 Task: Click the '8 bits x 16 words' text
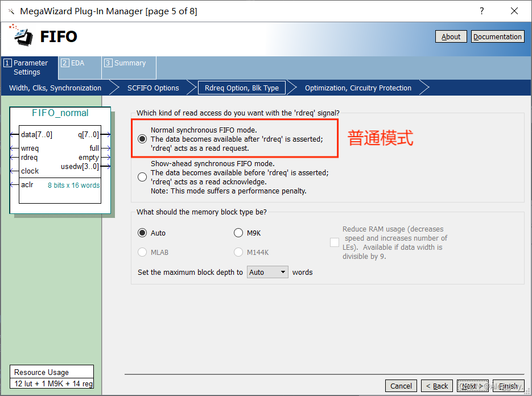click(x=73, y=185)
